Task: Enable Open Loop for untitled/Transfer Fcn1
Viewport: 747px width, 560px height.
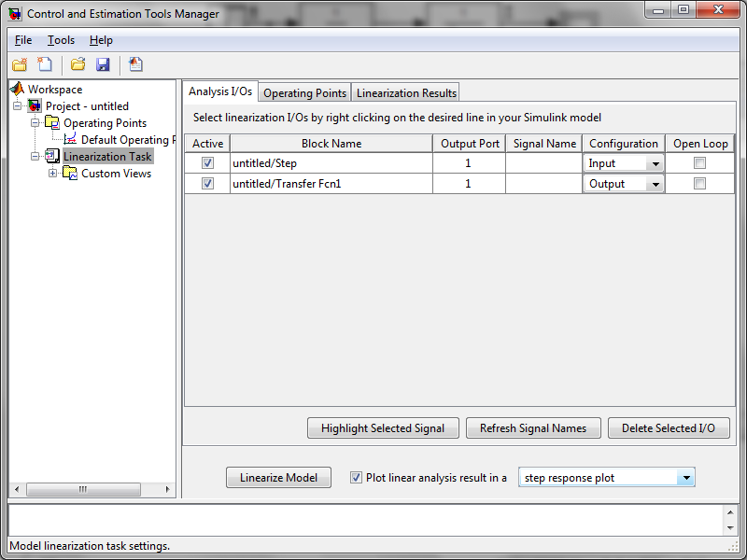Action: 699,183
